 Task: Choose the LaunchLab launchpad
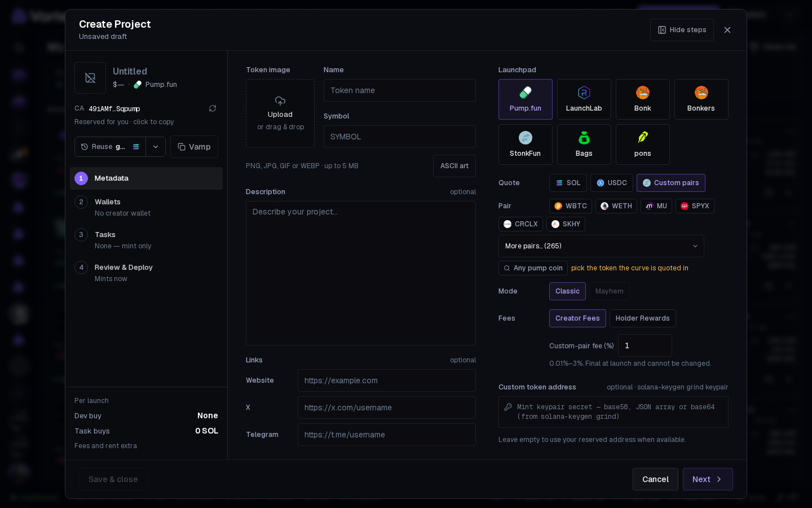pyautogui.click(x=584, y=99)
